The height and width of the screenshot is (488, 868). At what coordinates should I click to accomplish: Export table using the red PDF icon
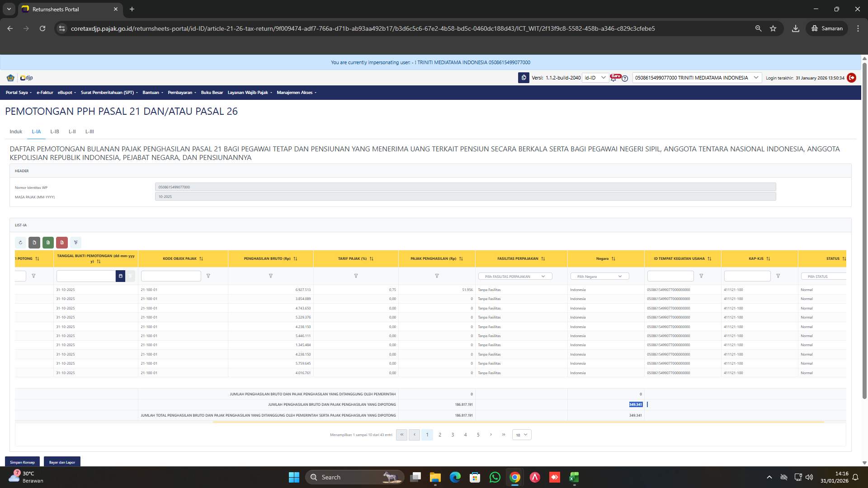click(x=61, y=243)
